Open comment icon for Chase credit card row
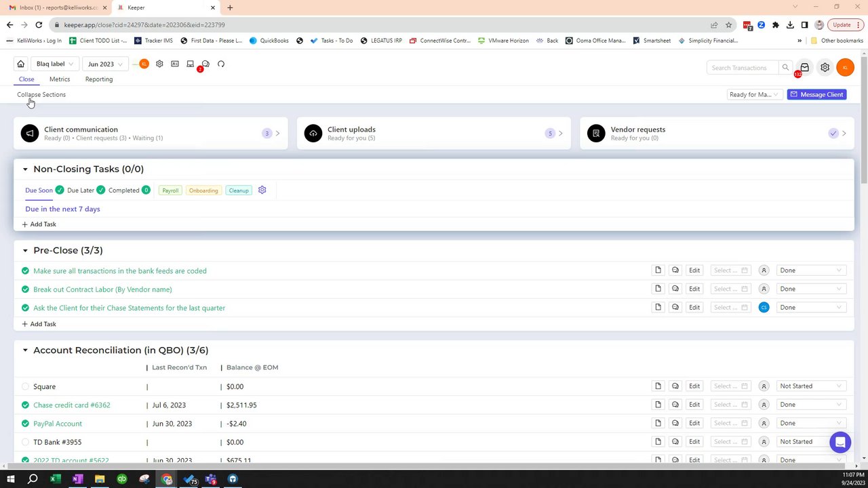Image resolution: width=868 pixels, height=488 pixels. pos(675,405)
